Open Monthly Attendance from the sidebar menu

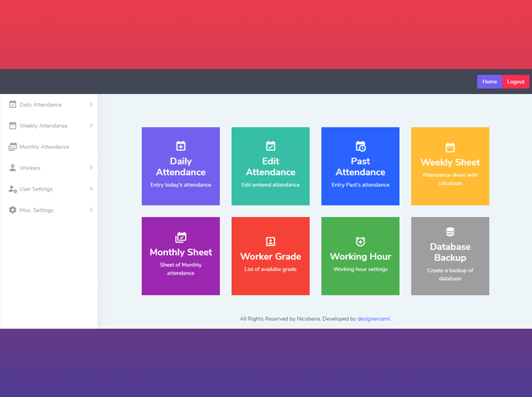click(x=44, y=147)
